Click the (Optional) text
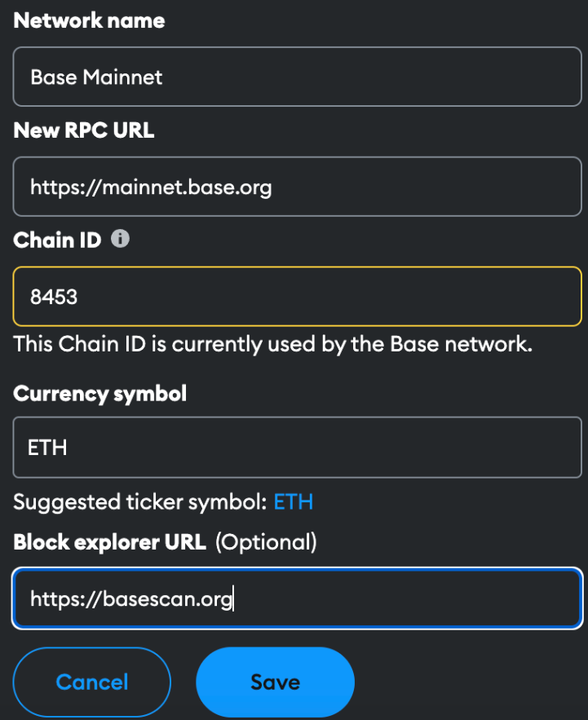The width and height of the screenshot is (588, 720). [x=266, y=541]
